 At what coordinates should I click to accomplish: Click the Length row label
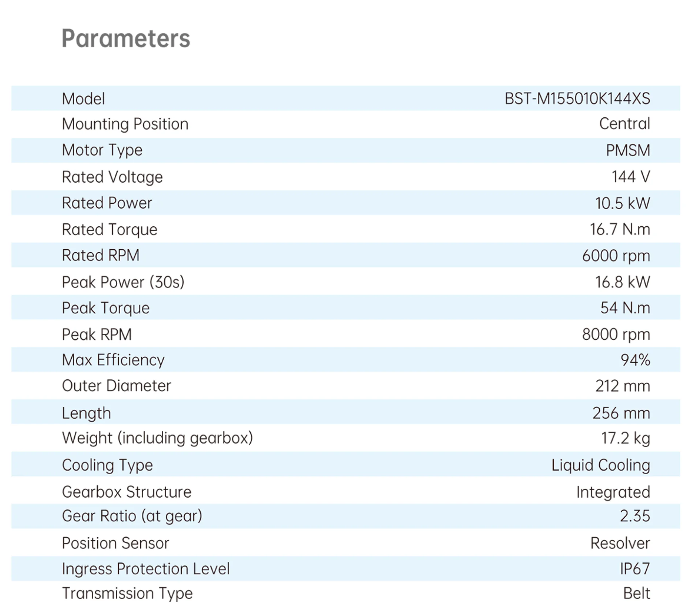click(x=86, y=413)
